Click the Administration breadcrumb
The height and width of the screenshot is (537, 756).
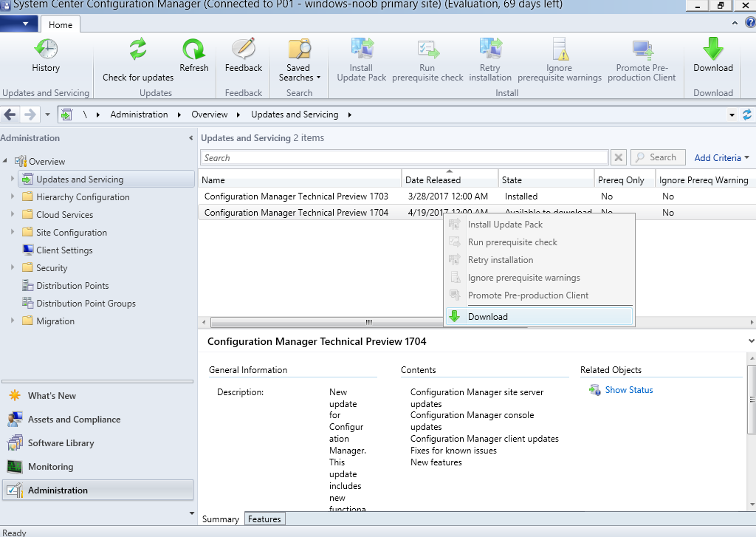[139, 114]
